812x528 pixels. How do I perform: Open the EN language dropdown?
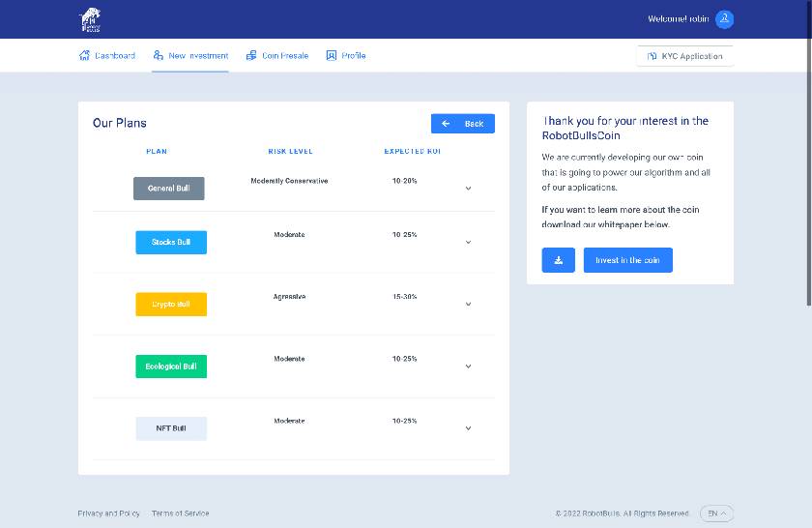pos(717,513)
